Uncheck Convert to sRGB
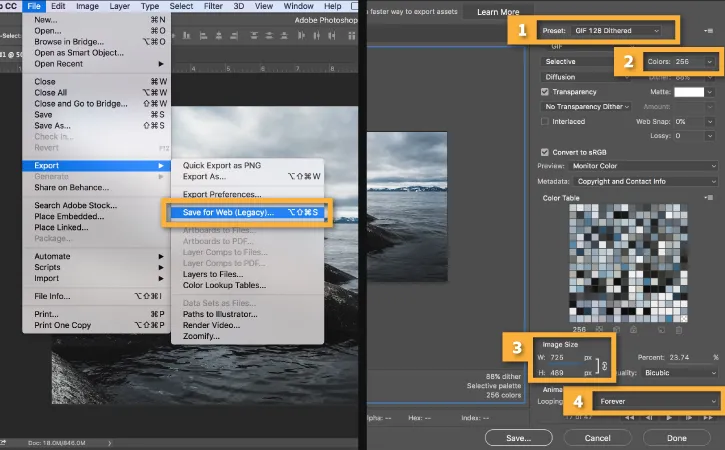 [545, 152]
